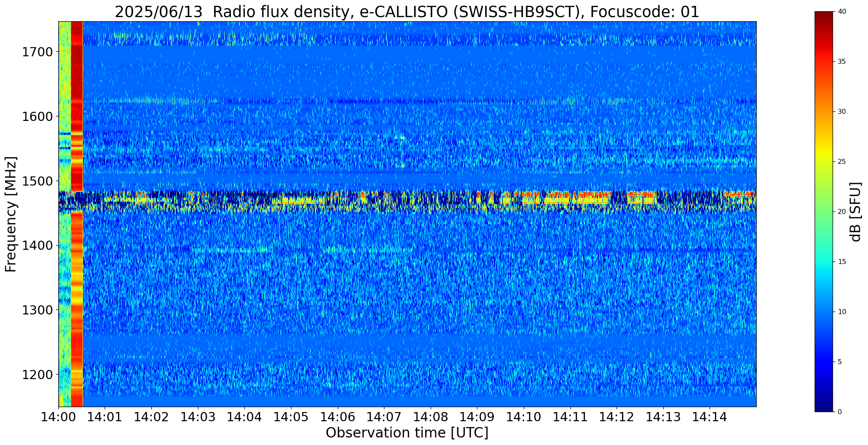Click the colorbar tick value 10

pos(842,312)
